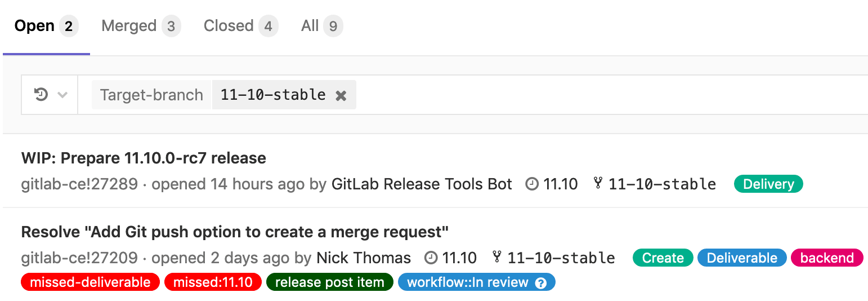The image size is (868, 301).
Task: Open the WIP: Prepare 11.10.0-rc7 release link
Action: (144, 158)
